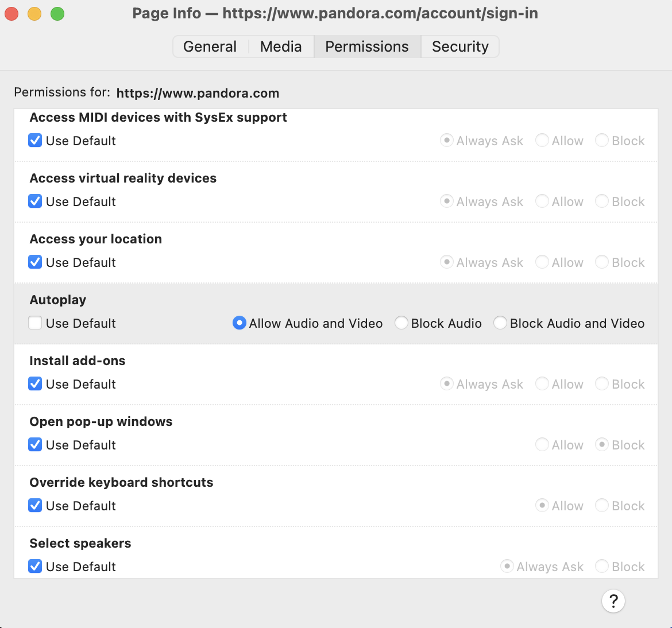Click Allow radio for Open pop-up windows
Viewport: 672px width, 628px height.
point(542,445)
